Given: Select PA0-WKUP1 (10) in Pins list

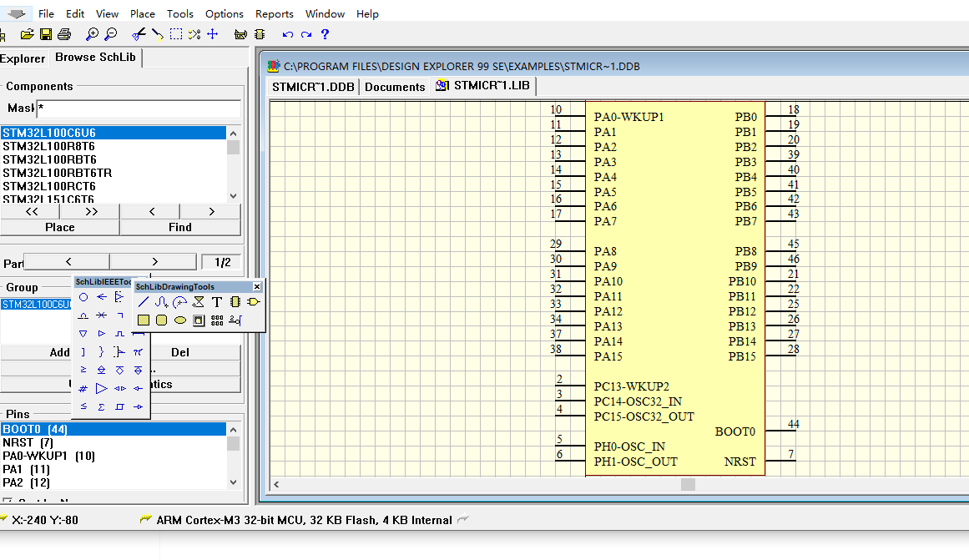Looking at the screenshot, I should [x=114, y=457].
